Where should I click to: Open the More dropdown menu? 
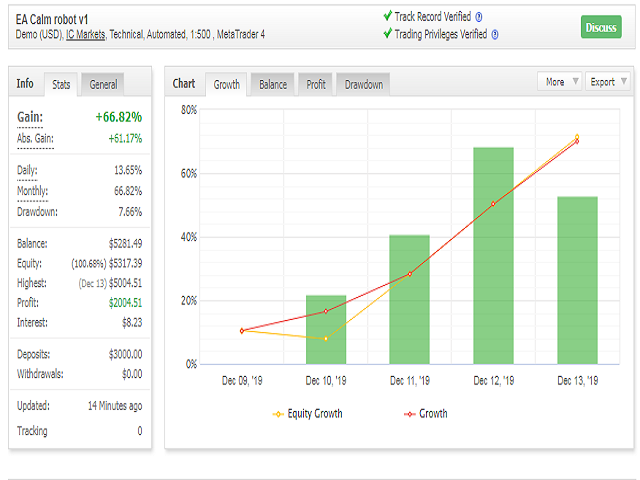[560, 82]
